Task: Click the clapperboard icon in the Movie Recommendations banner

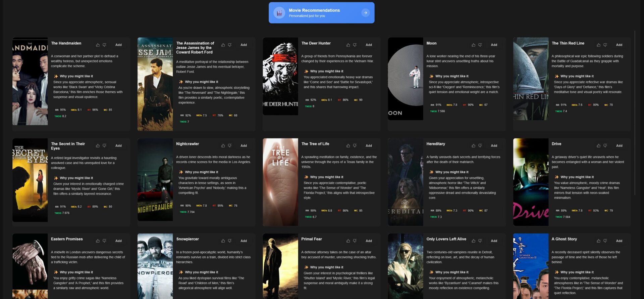Action: tap(279, 13)
